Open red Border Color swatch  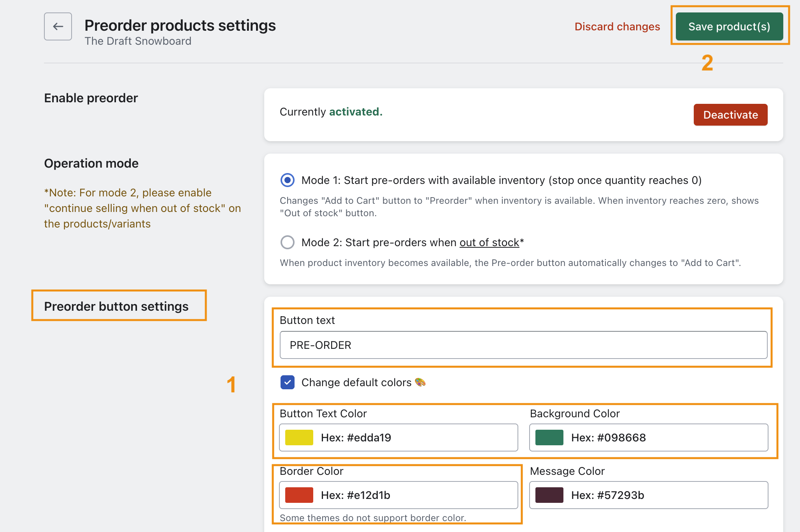[x=299, y=495]
